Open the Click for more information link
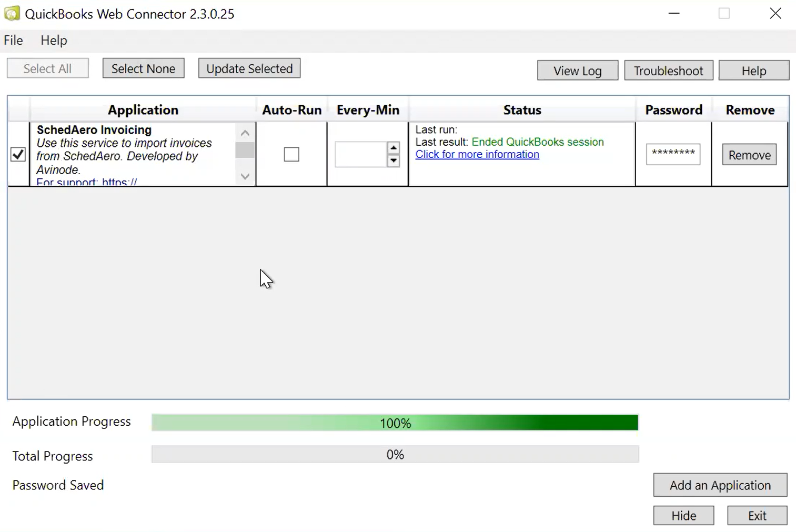 click(x=477, y=154)
